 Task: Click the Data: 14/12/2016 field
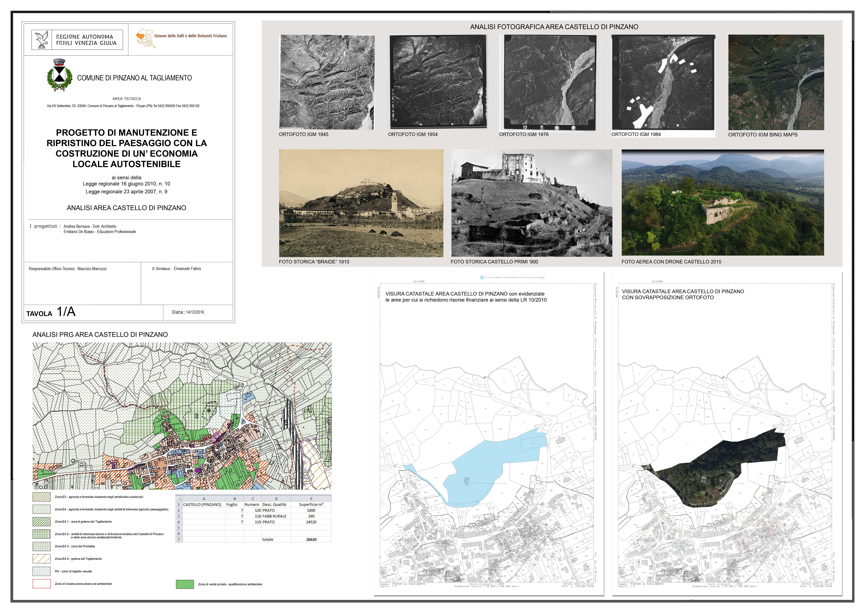[188, 312]
